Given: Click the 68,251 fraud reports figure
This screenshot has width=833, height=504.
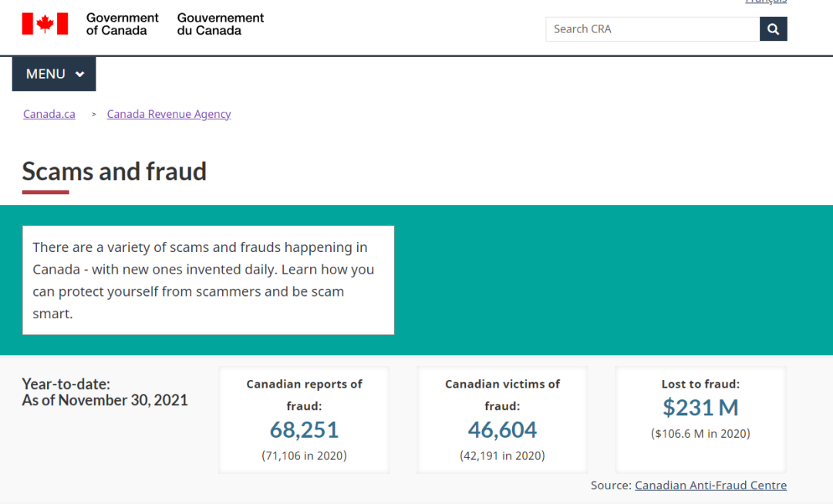Looking at the screenshot, I should [304, 429].
